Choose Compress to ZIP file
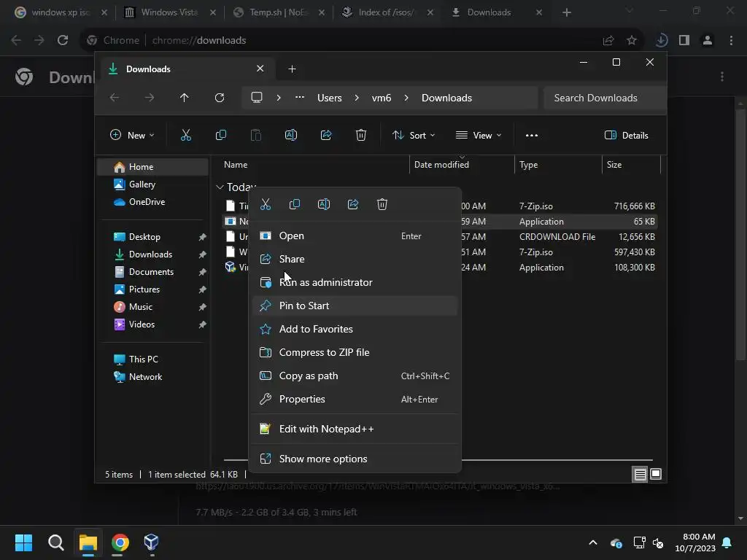Screen dimensions: 747x560 (355, 352)
